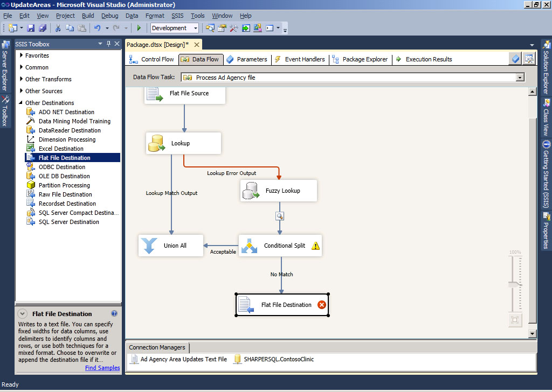
Task: Select the Fuzzy Lookup component
Action: click(x=279, y=191)
